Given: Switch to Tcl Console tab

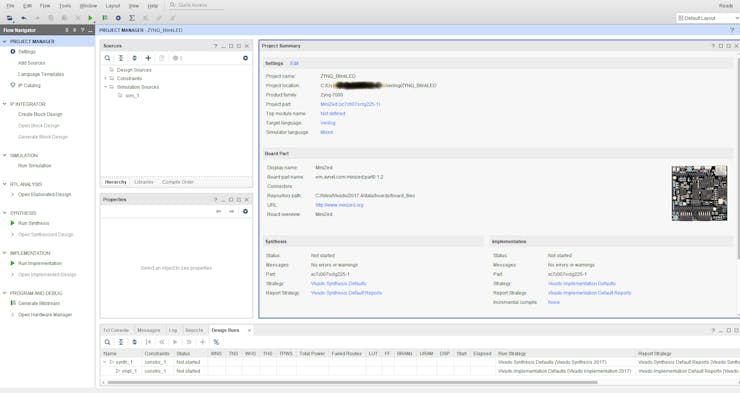Looking at the screenshot, I should coord(116,330).
